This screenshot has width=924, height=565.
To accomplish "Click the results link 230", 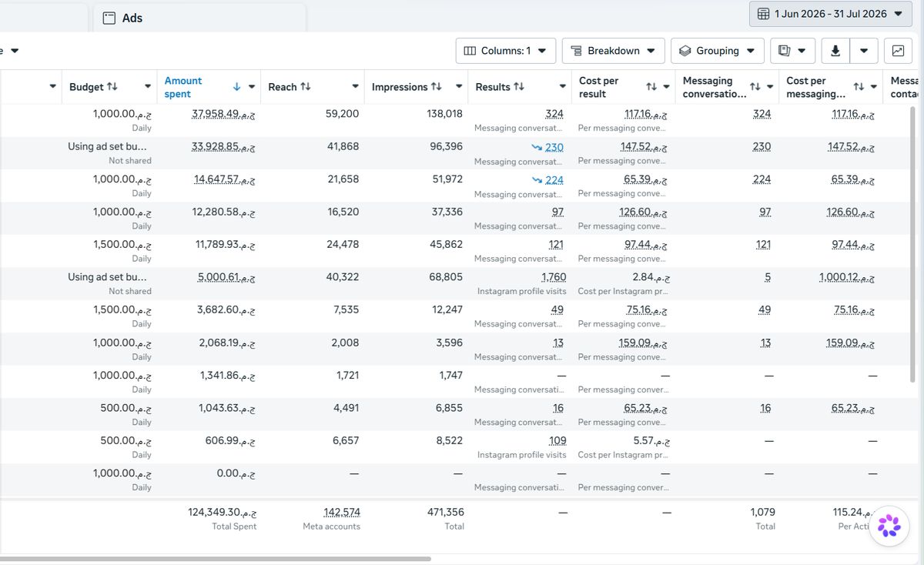I will [554, 147].
